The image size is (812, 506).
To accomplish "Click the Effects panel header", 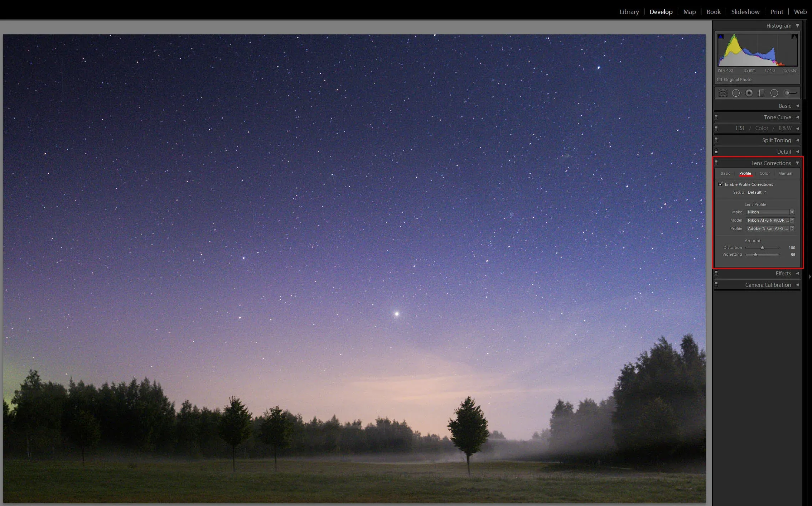I will tap(783, 274).
